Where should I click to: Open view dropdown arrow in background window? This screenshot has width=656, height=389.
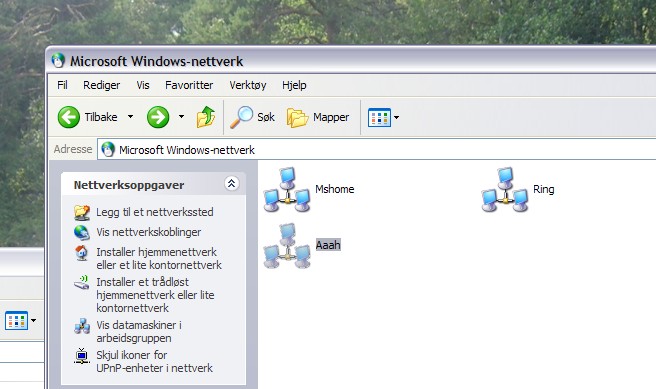point(33,321)
